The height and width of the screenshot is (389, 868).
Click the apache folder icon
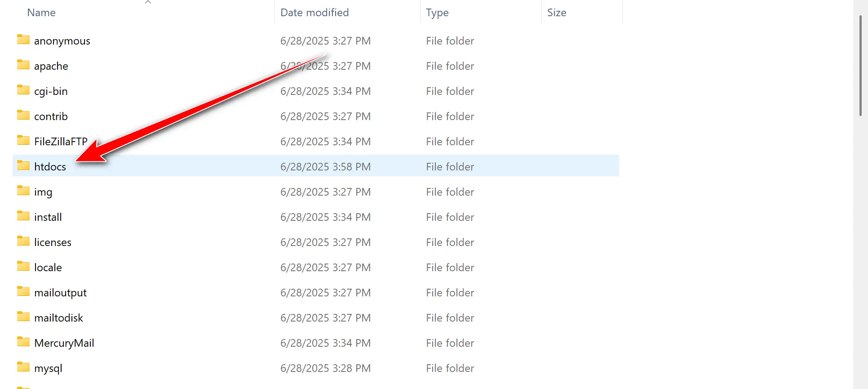click(23, 65)
